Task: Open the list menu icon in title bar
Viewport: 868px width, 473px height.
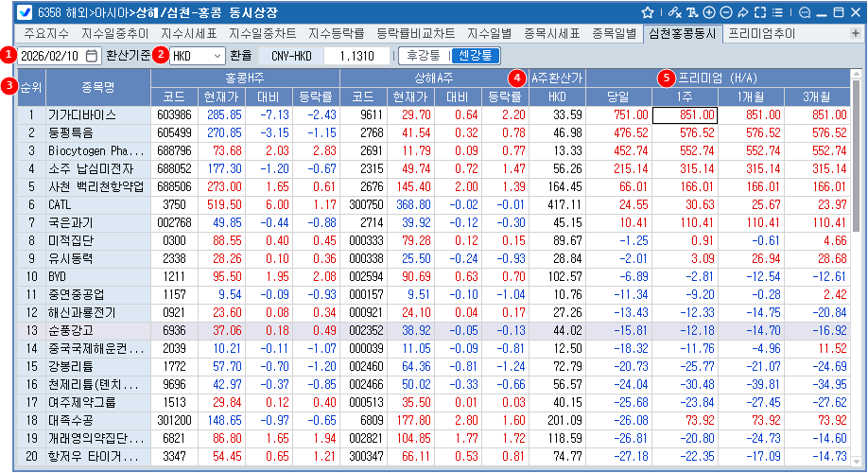Action: pos(778,12)
